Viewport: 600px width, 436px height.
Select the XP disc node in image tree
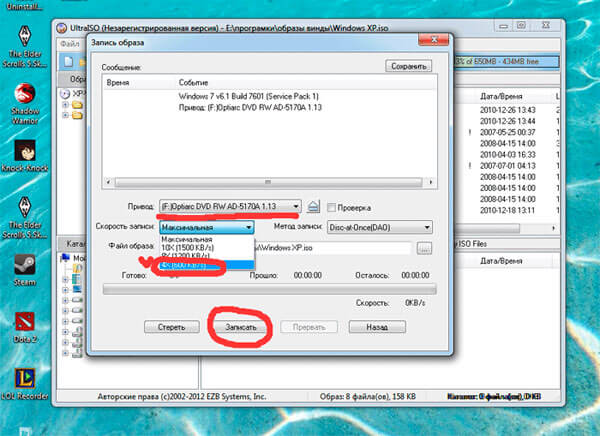tap(73, 93)
